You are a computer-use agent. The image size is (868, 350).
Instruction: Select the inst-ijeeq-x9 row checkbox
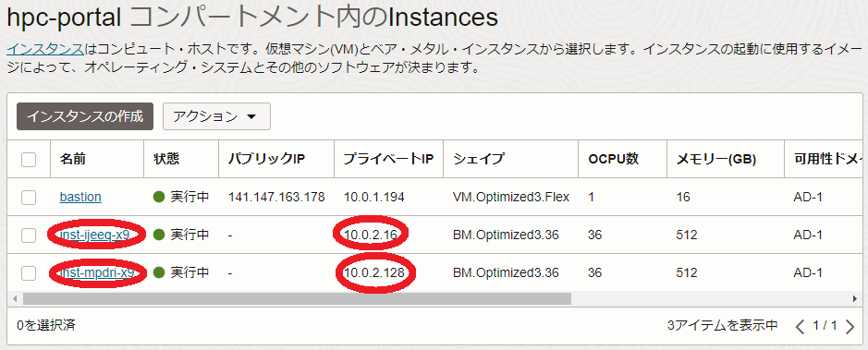point(29,235)
